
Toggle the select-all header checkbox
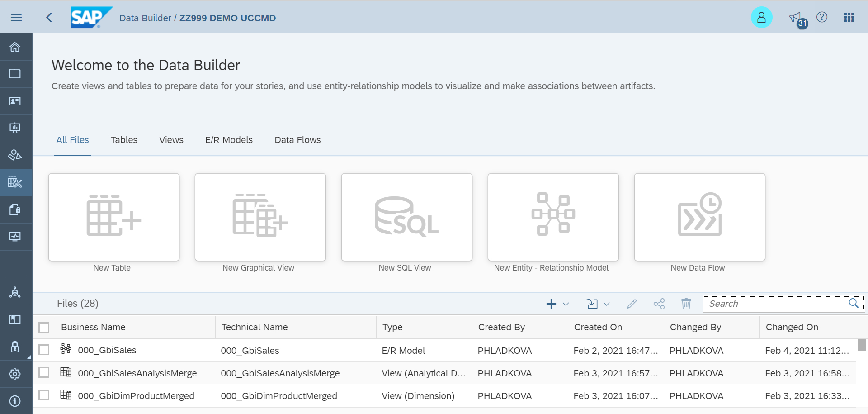click(x=44, y=327)
